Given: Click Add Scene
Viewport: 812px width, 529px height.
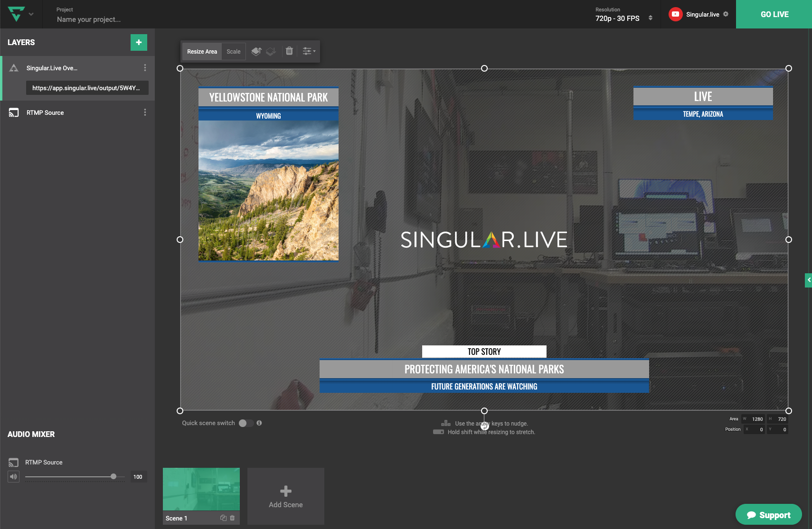Looking at the screenshot, I should (286, 496).
